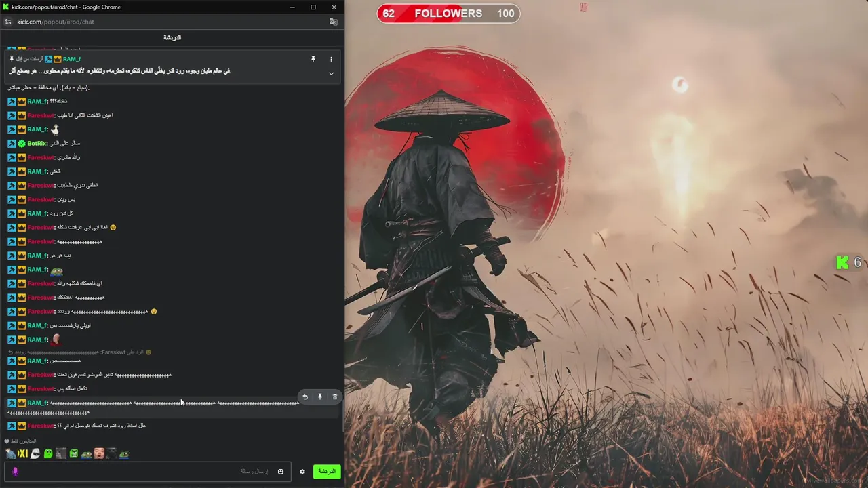
Task: Delete the hovered RAM_f message
Action: click(334, 396)
